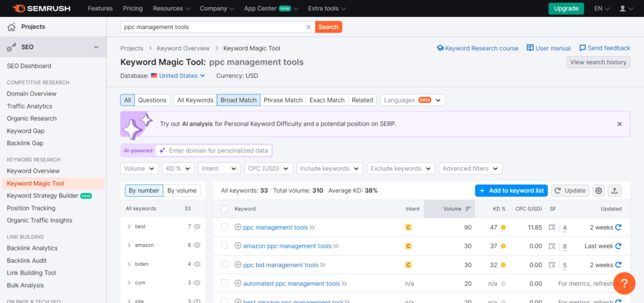Add ppc management tools keyword via plus icon
This screenshot has height=303, width=644.
coord(238,228)
